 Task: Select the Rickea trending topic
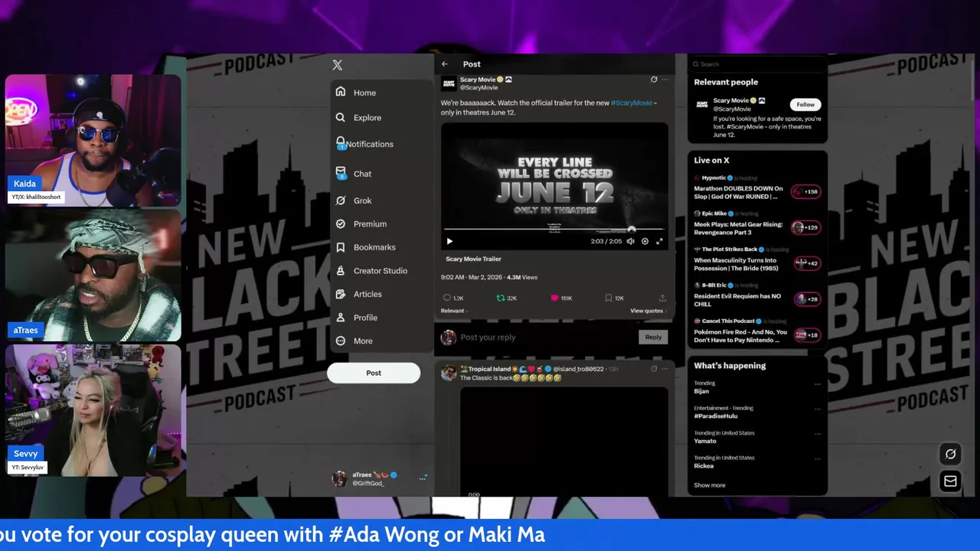704,466
